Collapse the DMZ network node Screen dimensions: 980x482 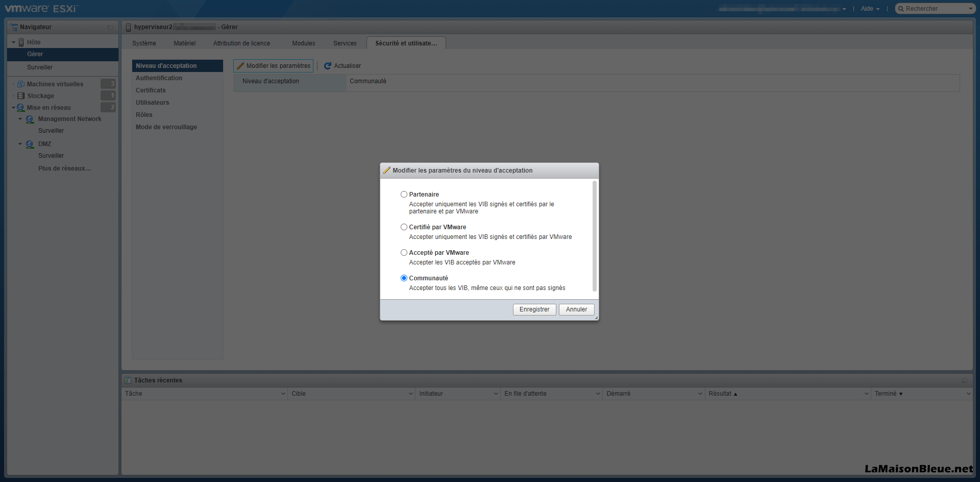[x=20, y=144]
